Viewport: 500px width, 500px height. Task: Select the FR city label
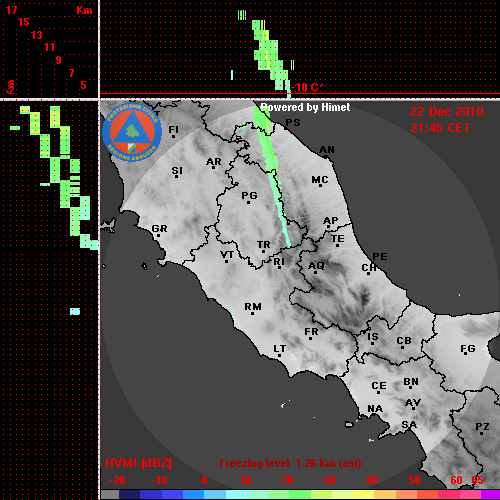(311, 332)
